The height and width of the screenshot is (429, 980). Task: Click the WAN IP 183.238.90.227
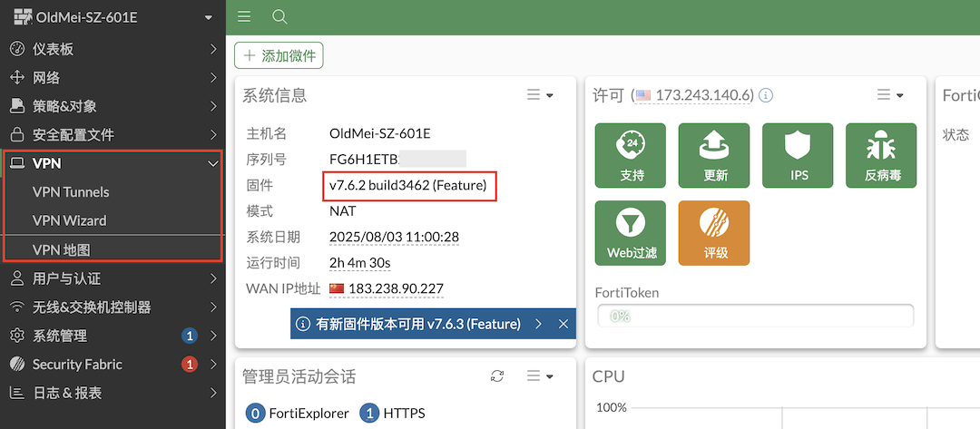pos(397,288)
